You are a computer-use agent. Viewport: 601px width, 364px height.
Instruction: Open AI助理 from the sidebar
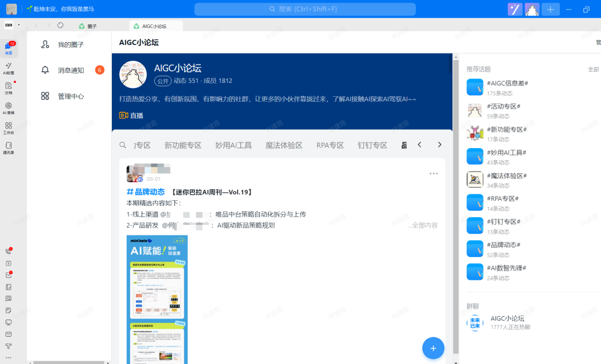coord(8,68)
